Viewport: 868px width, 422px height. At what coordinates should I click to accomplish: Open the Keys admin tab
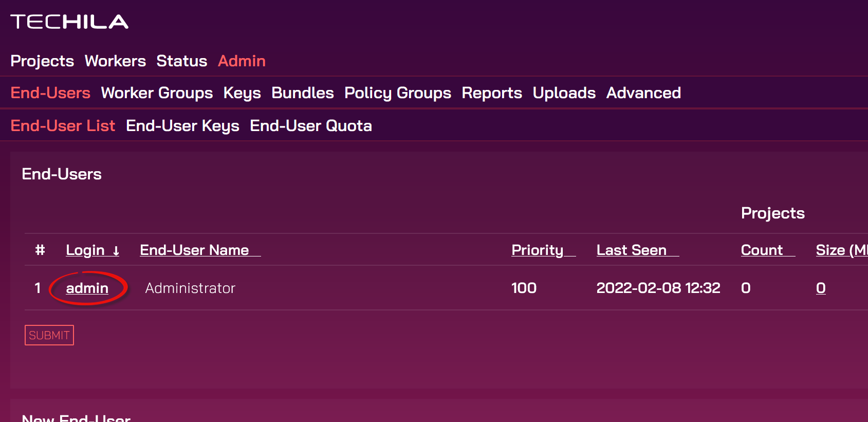(x=242, y=93)
